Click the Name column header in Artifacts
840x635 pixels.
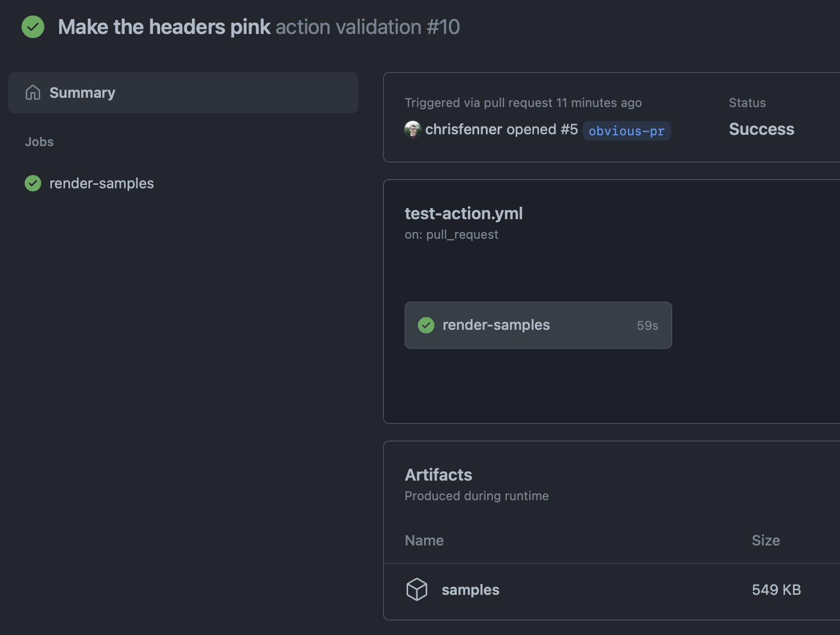coord(424,540)
